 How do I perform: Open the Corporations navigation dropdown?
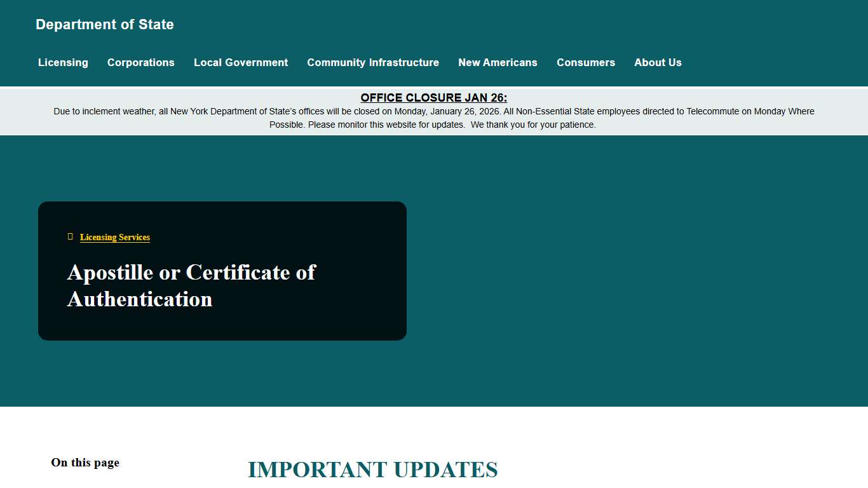click(141, 62)
